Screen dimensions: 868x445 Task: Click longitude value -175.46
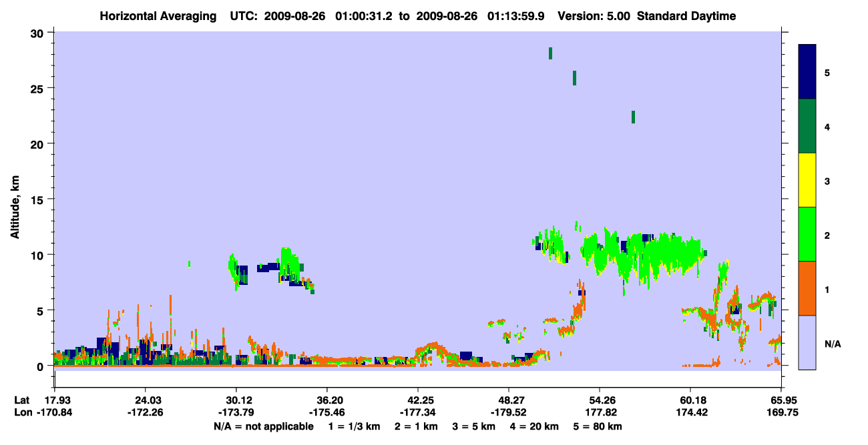click(327, 413)
